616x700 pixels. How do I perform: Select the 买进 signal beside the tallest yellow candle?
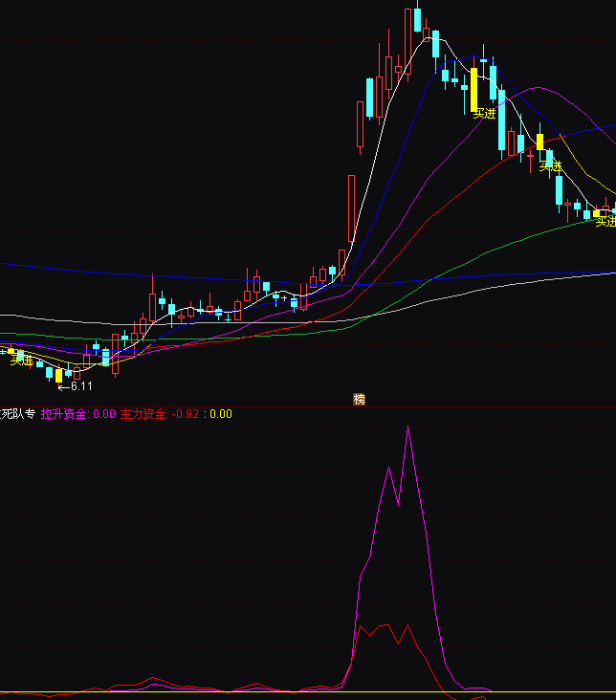[485, 114]
